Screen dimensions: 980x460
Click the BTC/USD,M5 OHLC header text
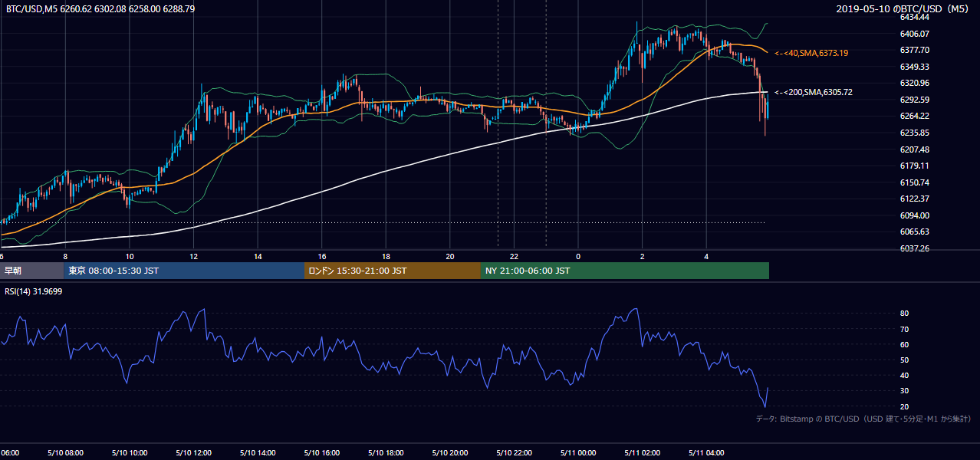click(x=100, y=9)
